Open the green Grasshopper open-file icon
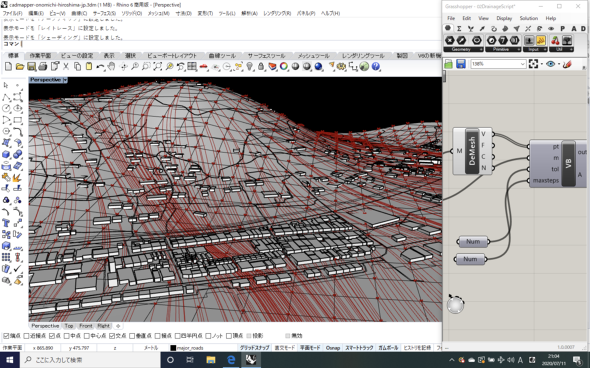Screen dimensions: 590x368 coord(448,64)
